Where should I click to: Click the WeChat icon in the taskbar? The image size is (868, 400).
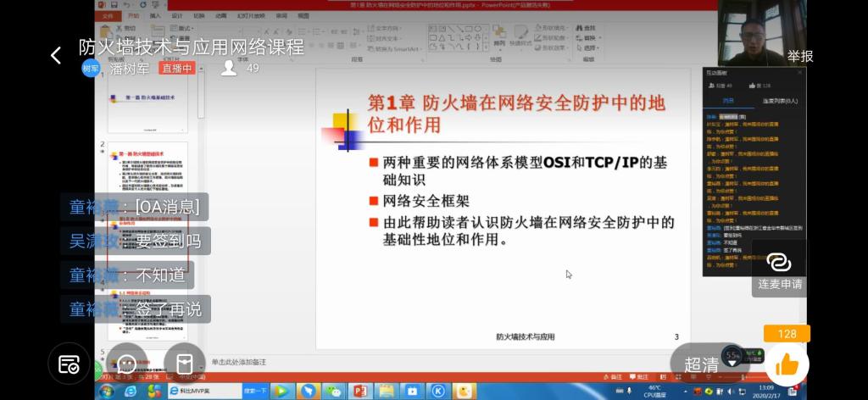coord(335,391)
